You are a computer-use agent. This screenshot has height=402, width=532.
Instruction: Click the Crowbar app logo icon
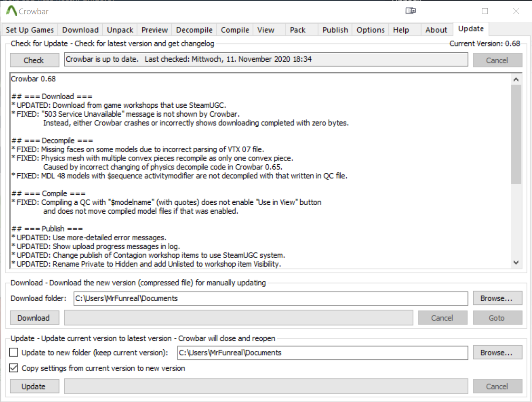[11, 11]
